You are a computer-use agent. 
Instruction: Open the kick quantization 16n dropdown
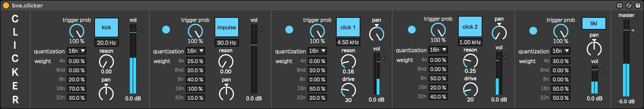pyautogui.click(x=77, y=51)
